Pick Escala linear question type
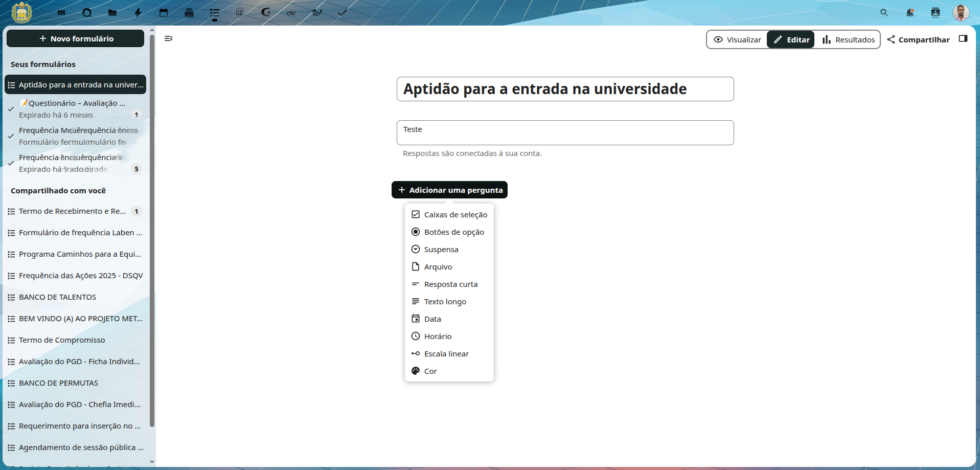 click(x=446, y=354)
